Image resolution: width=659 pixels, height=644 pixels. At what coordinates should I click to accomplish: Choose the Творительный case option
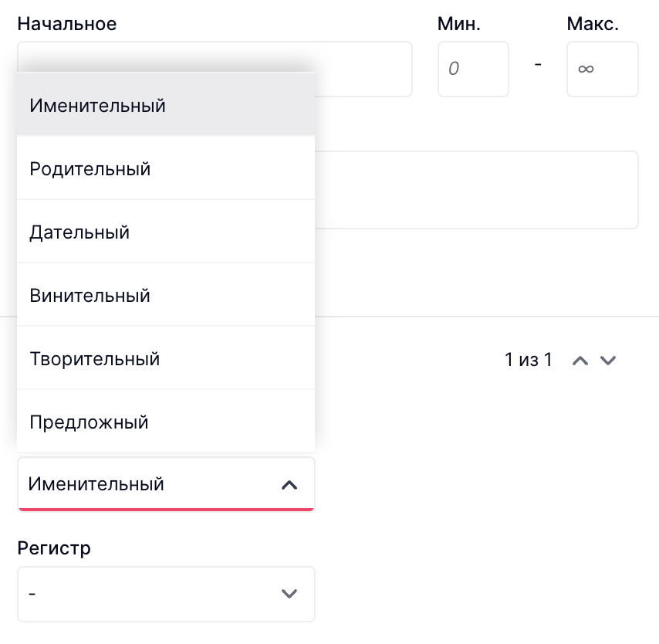(x=166, y=358)
